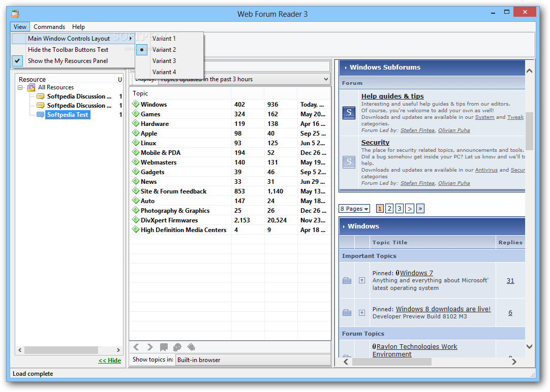Click the folder icon beside Windows 7 pinned topic
550x392 pixels.
347,281
